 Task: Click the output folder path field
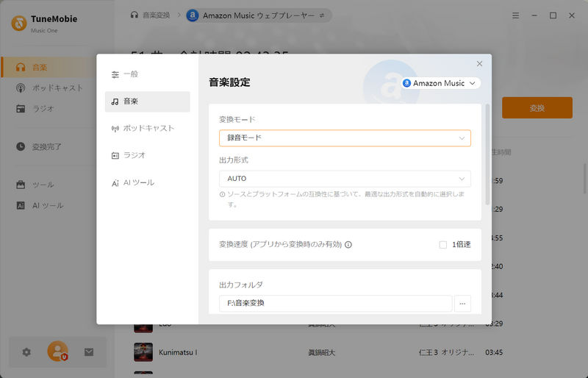(x=335, y=303)
